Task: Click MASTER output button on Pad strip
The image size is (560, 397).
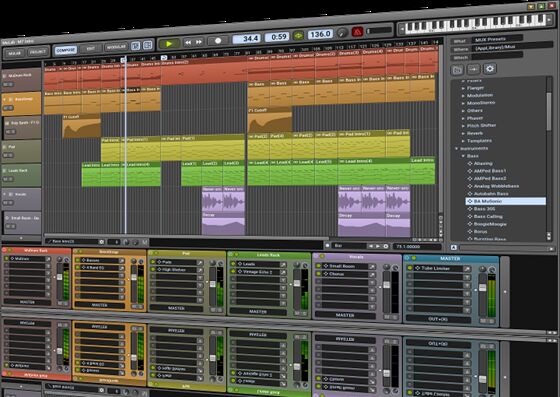Action: pyautogui.click(x=176, y=308)
